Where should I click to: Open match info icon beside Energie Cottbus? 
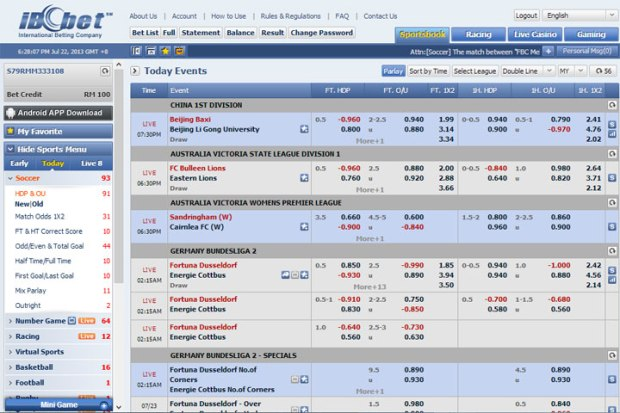coord(295,275)
